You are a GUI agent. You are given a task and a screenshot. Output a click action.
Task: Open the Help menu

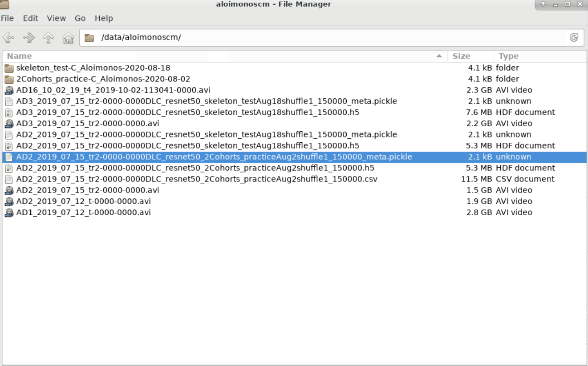coord(104,18)
